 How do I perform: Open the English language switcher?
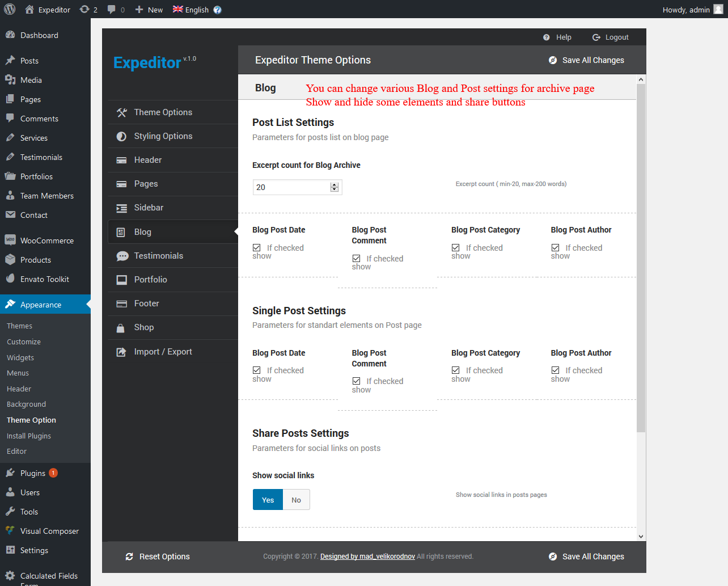(191, 10)
